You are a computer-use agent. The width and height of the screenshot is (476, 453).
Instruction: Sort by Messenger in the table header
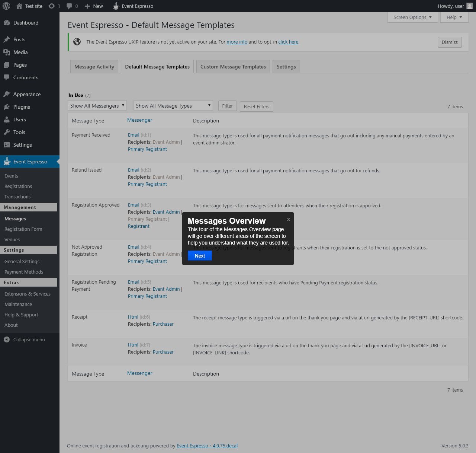point(140,120)
